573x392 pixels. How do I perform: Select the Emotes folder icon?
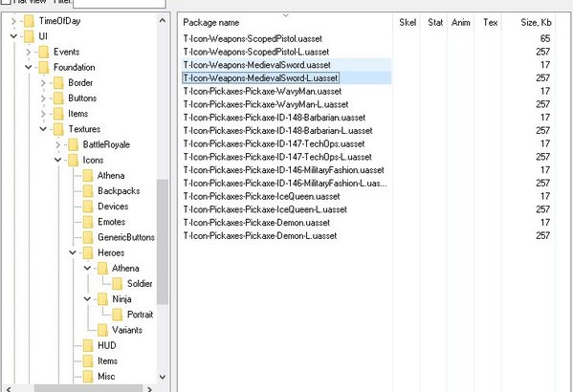click(x=88, y=222)
